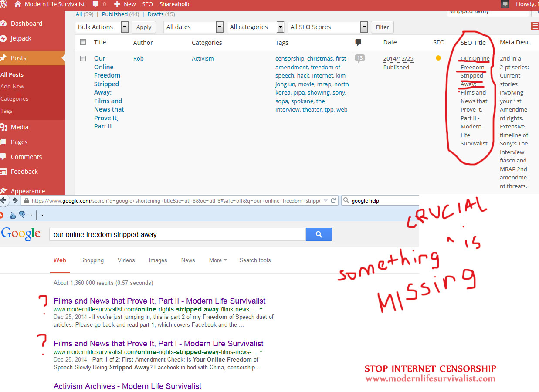Screen dimensions: 539x392
Task: Check the select-all checkbox in table header
Action: click(x=83, y=42)
